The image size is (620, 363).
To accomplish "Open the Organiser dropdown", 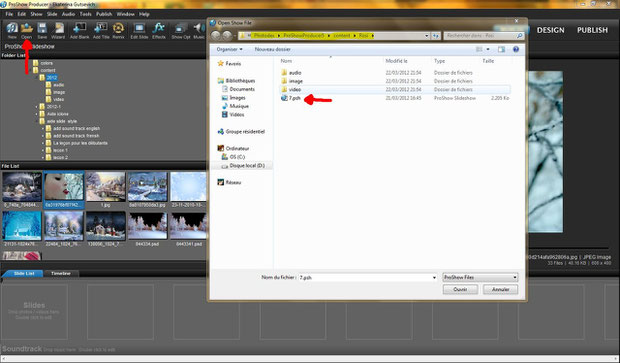I will coord(230,49).
